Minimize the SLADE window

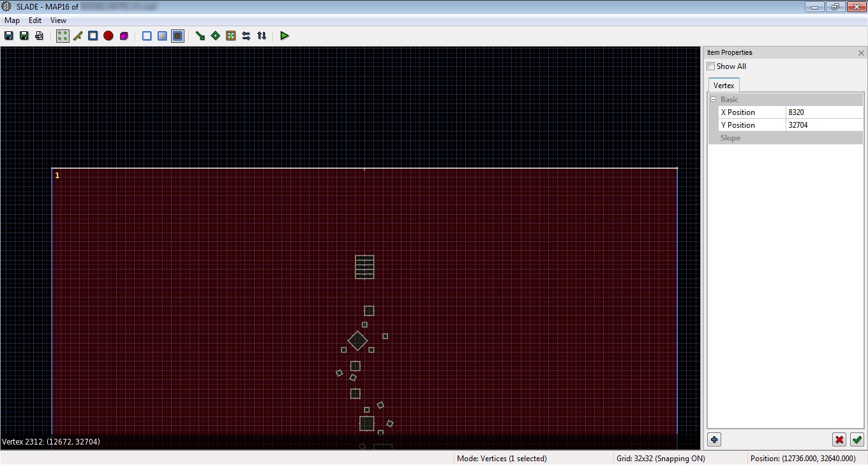pyautogui.click(x=815, y=7)
